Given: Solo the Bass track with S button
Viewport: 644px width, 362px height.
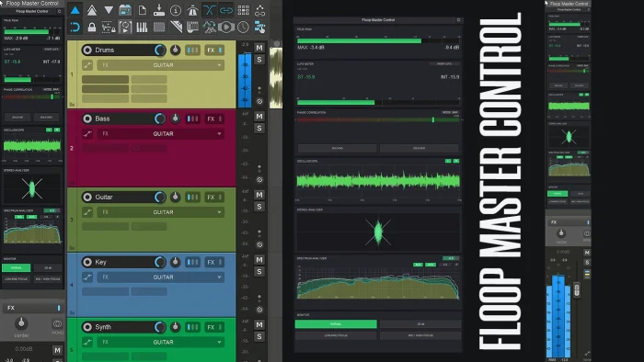Looking at the screenshot, I should (x=259, y=129).
